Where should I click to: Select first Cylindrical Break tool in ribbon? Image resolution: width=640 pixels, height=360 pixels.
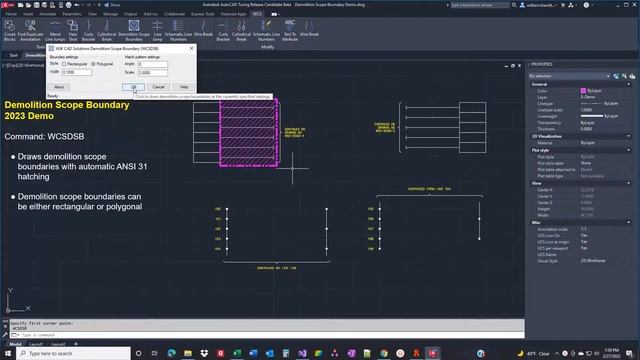pyautogui.click(x=107, y=30)
